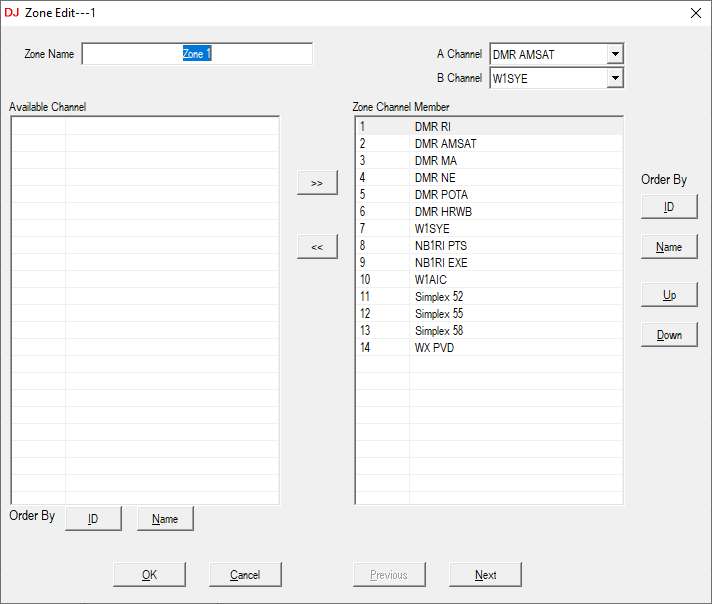Select WX PVD channel entry

[435, 348]
